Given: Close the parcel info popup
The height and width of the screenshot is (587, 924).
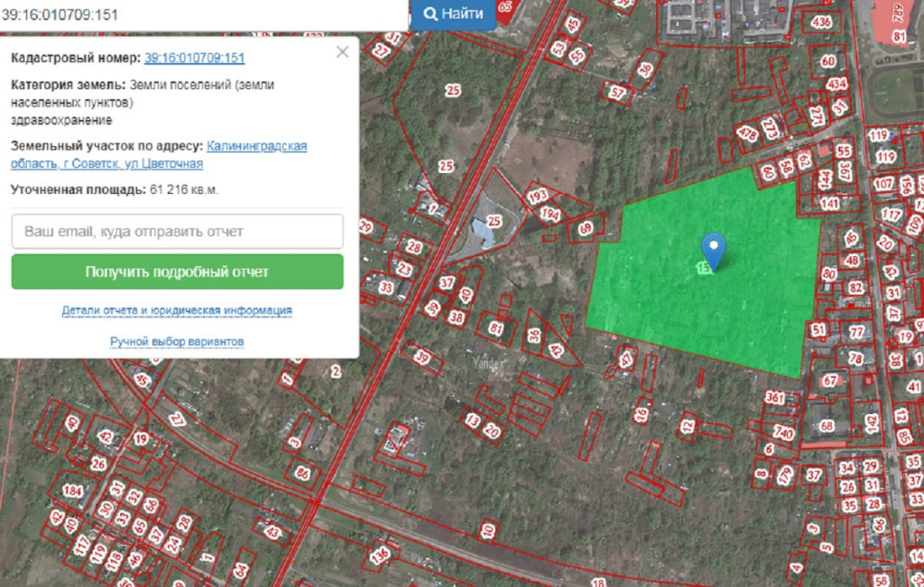Looking at the screenshot, I should [x=342, y=51].
